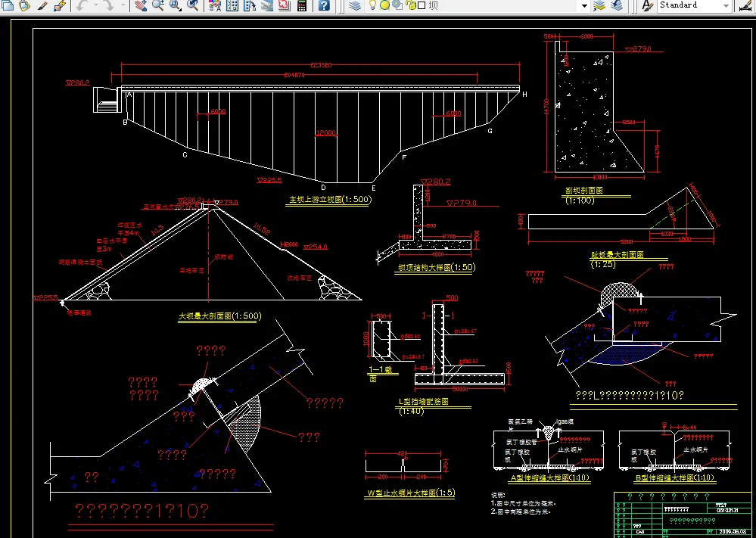The height and width of the screenshot is (538, 756).
Task: Expand the Redo history dropdown arrow
Action: pos(123,5)
